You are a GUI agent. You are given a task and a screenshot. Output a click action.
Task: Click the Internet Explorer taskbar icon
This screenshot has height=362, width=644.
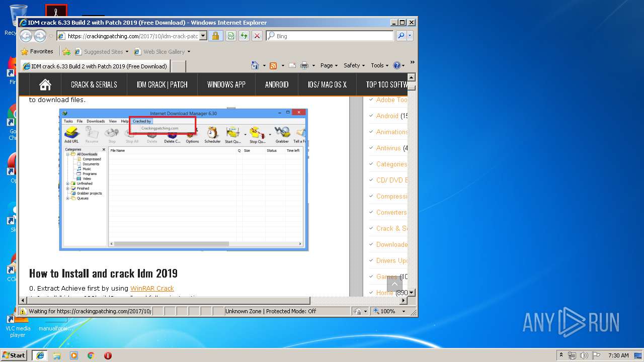point(40,355)
